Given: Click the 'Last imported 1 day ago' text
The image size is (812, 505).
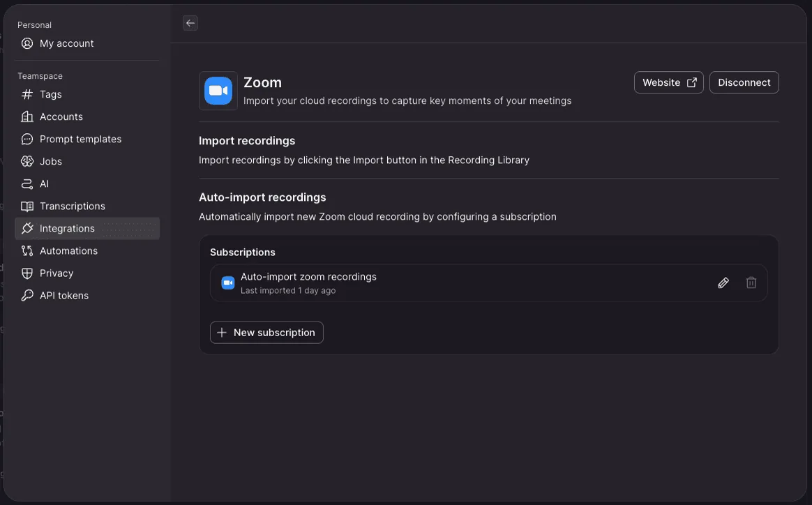Looking at the screenshot, I should pos(288,291).
